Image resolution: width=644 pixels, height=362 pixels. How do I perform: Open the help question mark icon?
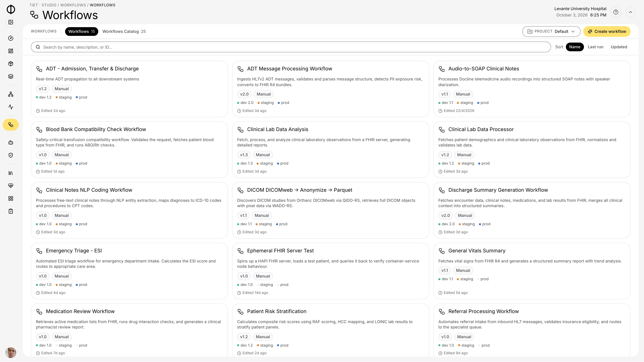(x=616, y=12)
